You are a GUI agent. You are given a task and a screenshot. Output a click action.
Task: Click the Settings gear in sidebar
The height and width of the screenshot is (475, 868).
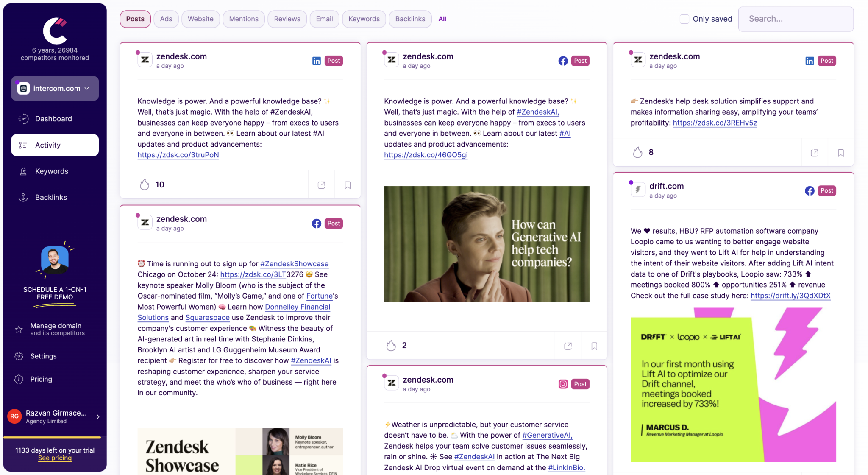click(x=19, y=356)
